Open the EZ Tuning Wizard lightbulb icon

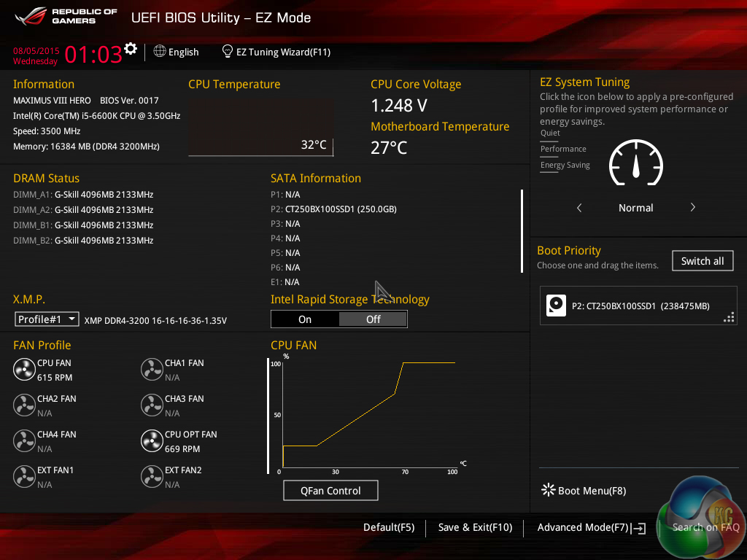click(x=228, y=52)
